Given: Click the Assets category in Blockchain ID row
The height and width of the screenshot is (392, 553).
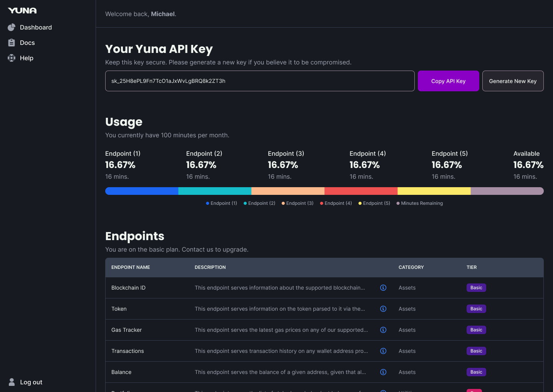Looking at the screenshot, I should [407, 288].
